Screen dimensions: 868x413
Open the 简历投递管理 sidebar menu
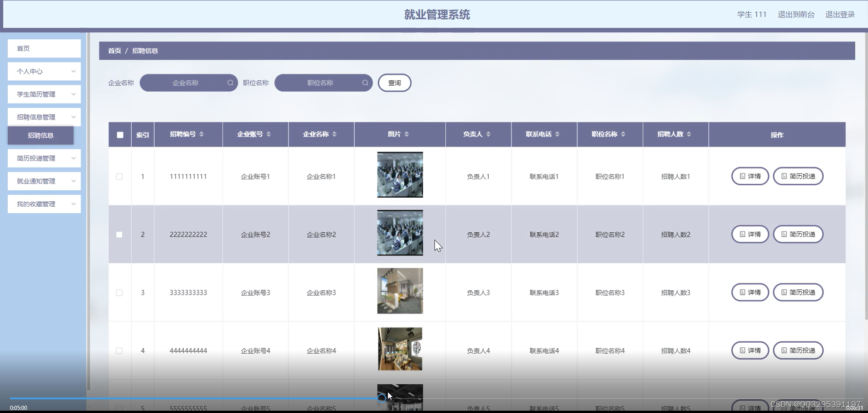coord(44,158)
